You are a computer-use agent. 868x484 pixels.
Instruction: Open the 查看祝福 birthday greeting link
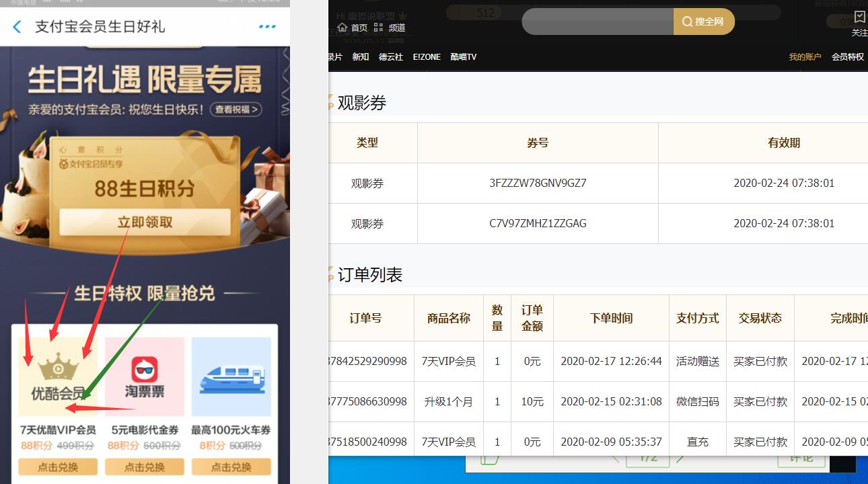click(236, 110)
